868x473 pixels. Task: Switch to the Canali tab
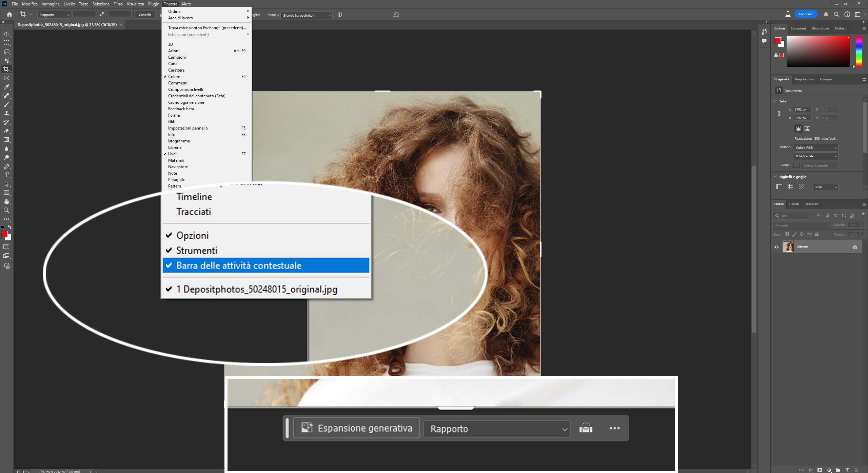click(x=794, y=204)
